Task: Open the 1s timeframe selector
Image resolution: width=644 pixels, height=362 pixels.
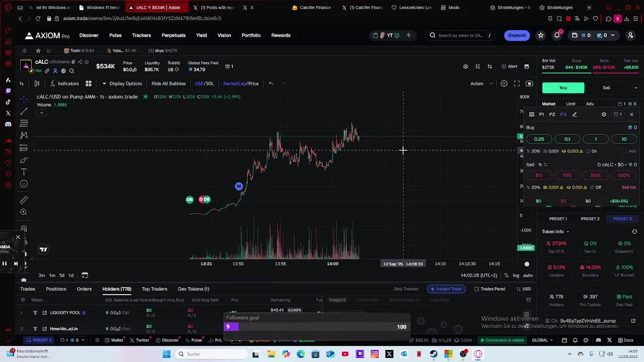Action: (x=22, y=83)
